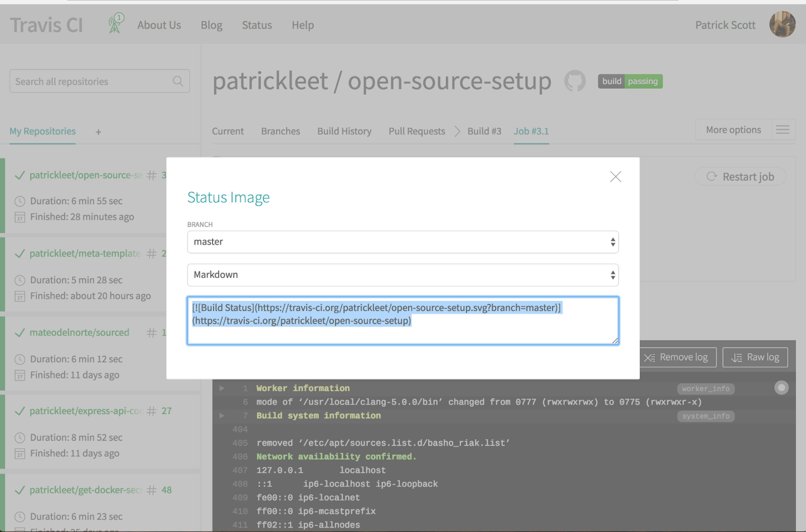Open the Help menu in the top bar
The height and width of the screenshot is (532, 806).
point(302,25)
